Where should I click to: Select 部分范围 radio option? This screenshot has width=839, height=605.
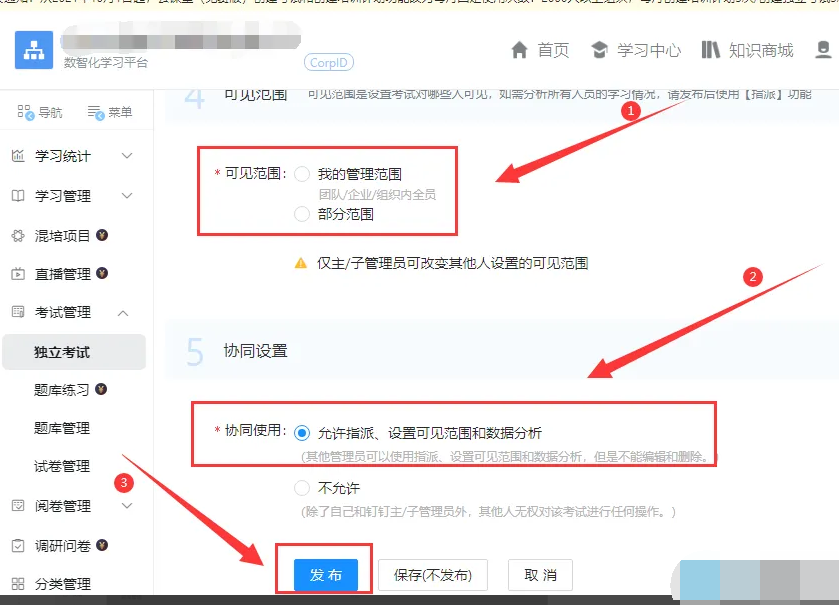pos(302,213)
